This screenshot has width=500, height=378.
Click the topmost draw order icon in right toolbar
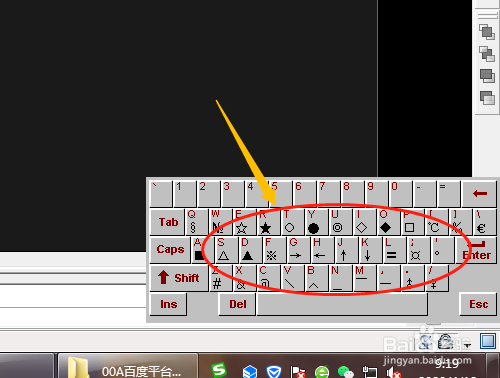click(487, 32)
